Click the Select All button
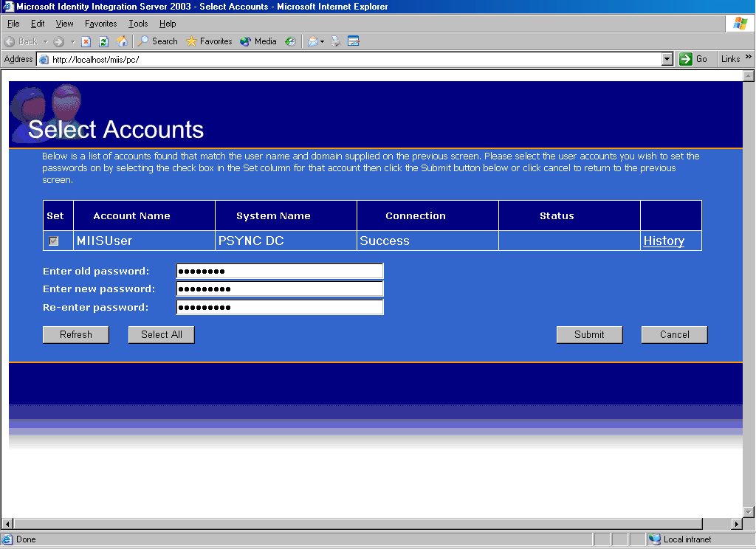The width and height of the screenshot is (756, 549). click(x=162, y=334)
